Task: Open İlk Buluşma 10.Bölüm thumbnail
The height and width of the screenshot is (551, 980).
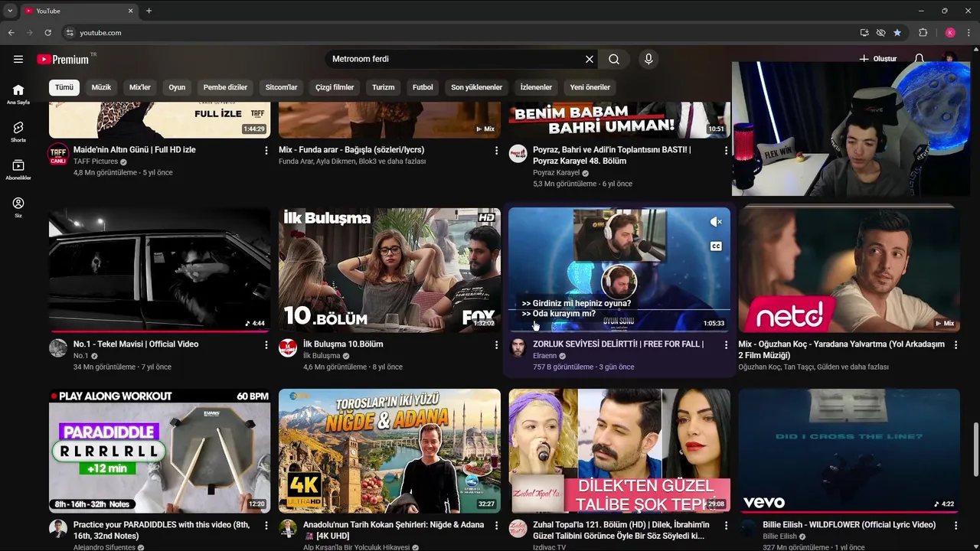Action: click(x=390, y=269)
